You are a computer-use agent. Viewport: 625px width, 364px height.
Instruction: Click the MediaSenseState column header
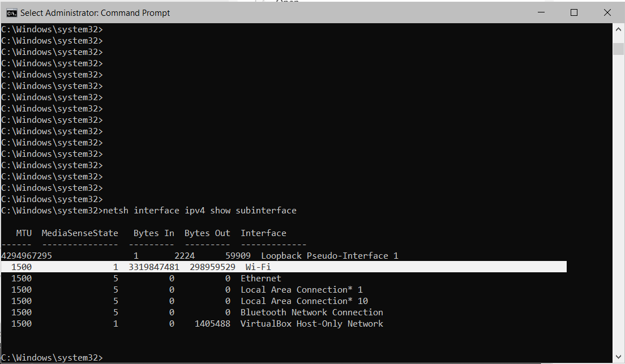pos(80,233)
